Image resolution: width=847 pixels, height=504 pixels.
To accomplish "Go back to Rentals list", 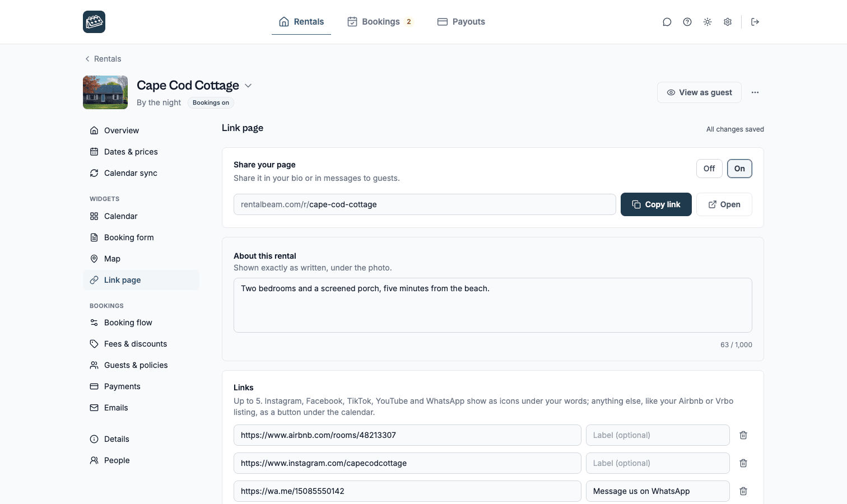I will (x=103, y=59).
